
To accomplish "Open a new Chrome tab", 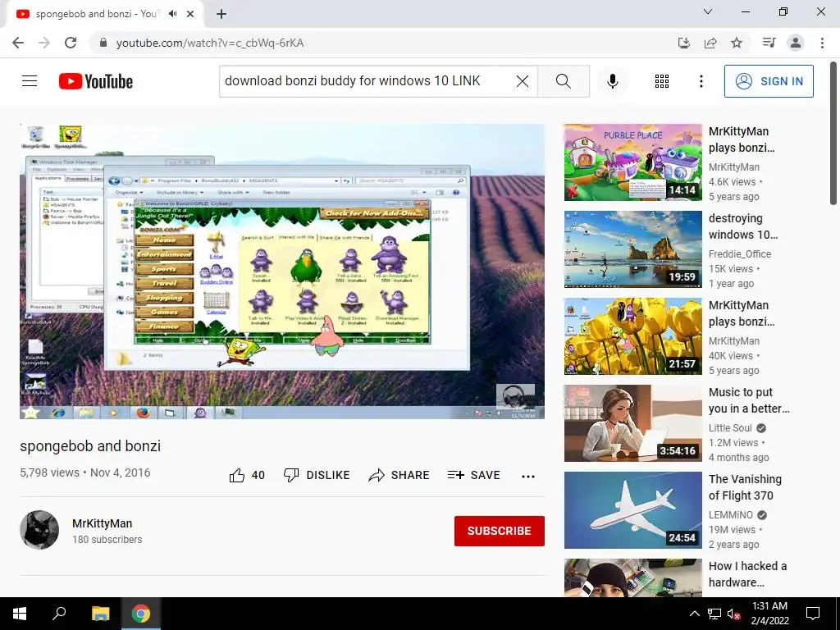I will tap(221, 14).
